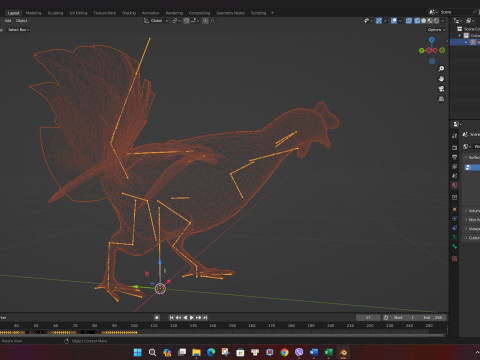The height and width of the screenshot is (360, 480).
Task: Toggle viewport gizmos display
Action: point(379,21)
